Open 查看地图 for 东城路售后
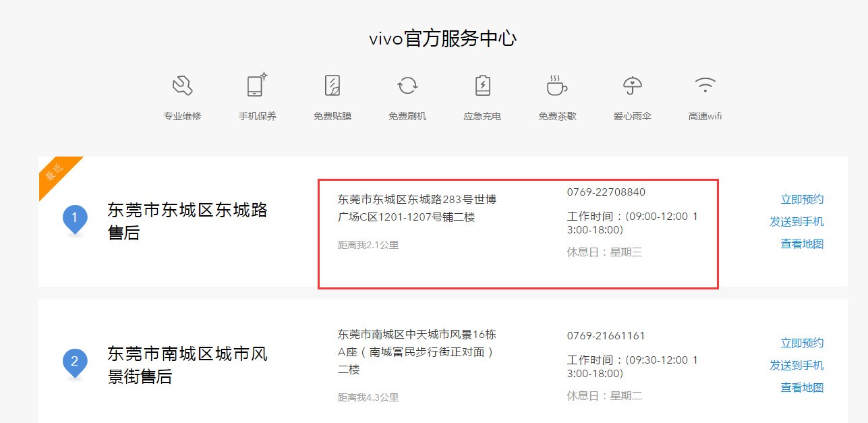 coord(802,244)
